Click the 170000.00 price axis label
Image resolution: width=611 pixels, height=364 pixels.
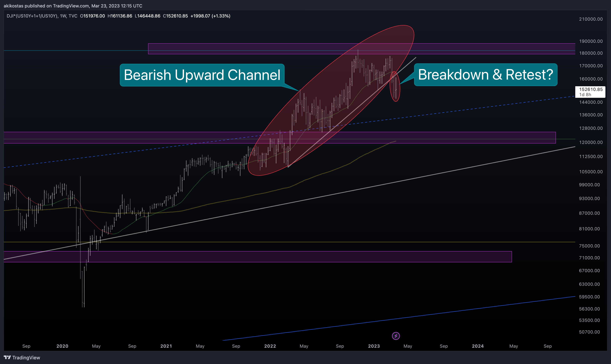[x=591, y=66]
